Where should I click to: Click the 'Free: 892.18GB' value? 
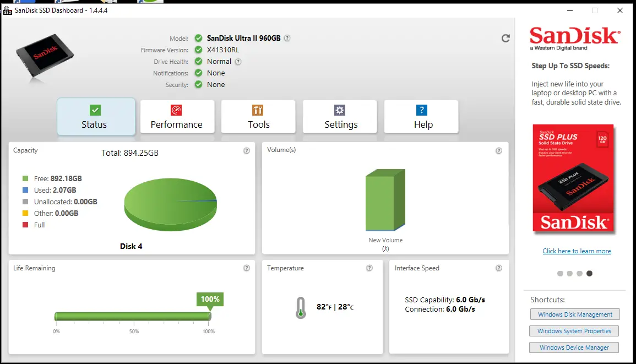coord(58,178)
